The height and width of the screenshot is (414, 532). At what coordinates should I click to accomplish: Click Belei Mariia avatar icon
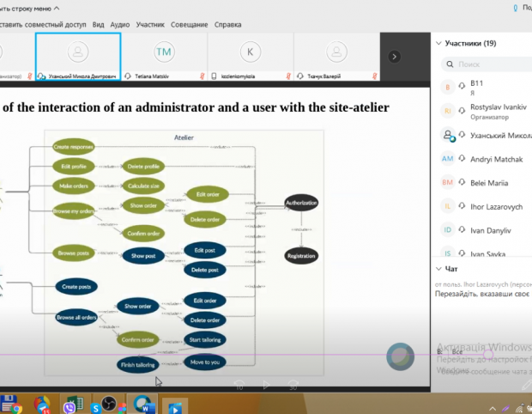coord(448,182)
